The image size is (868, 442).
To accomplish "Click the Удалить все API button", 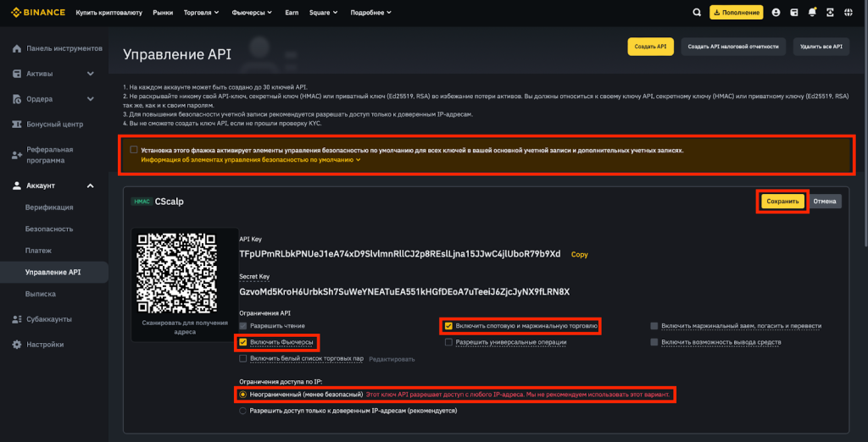I will (821, 47).
